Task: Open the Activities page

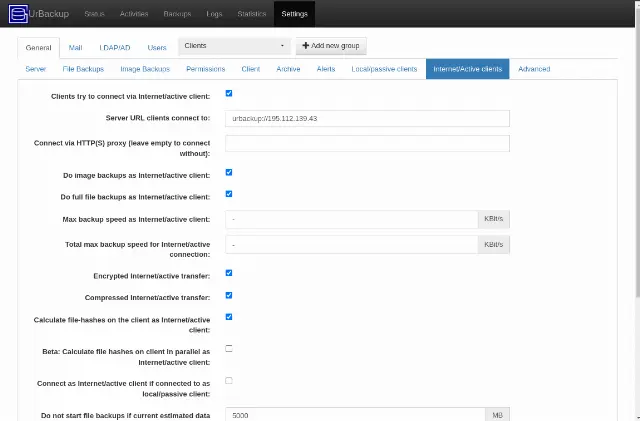Action: point(134,14)
